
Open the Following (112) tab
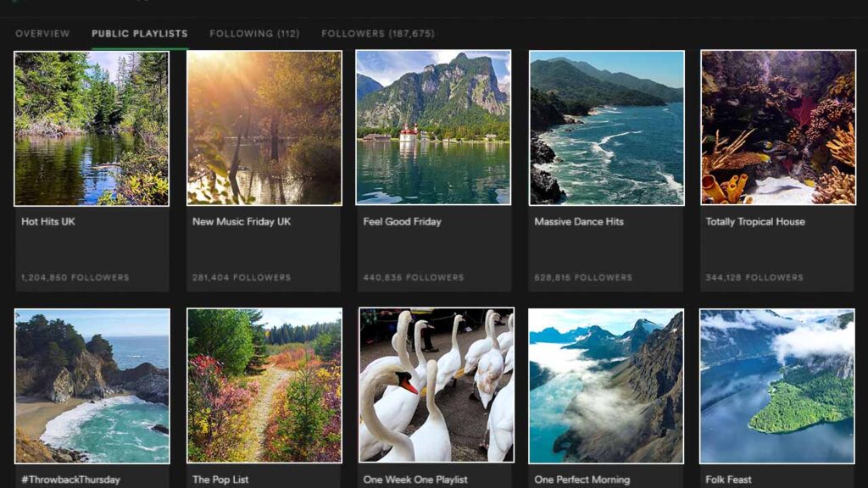point(254,34)
